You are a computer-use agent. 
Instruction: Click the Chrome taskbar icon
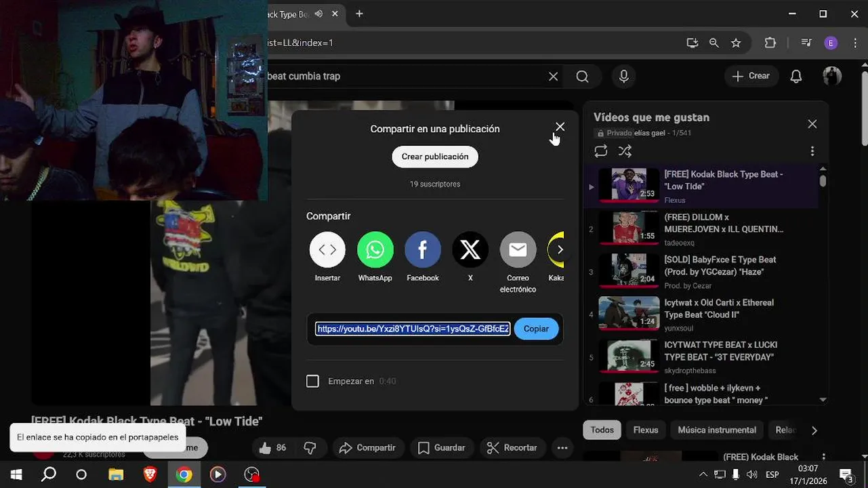(184, 474)
